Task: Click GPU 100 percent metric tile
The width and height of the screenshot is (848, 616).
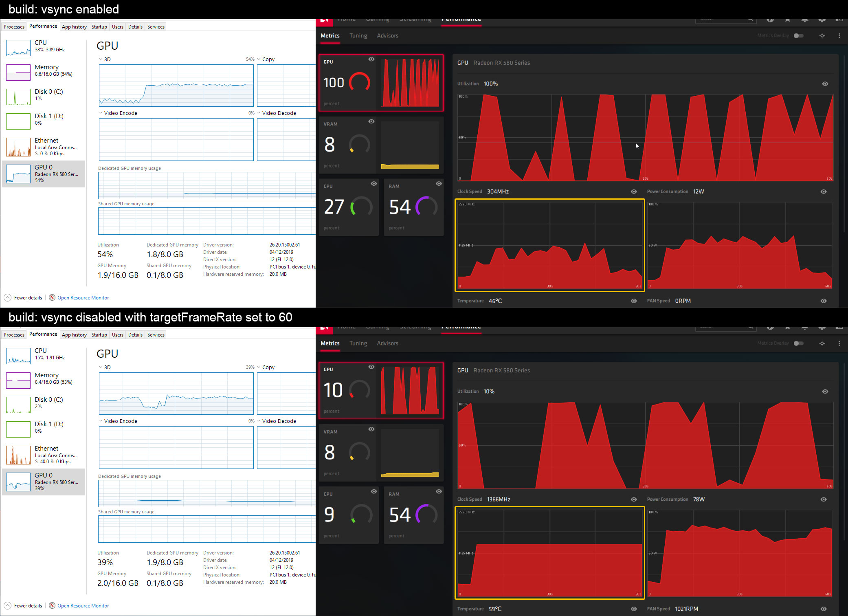Action: [381, 83]
